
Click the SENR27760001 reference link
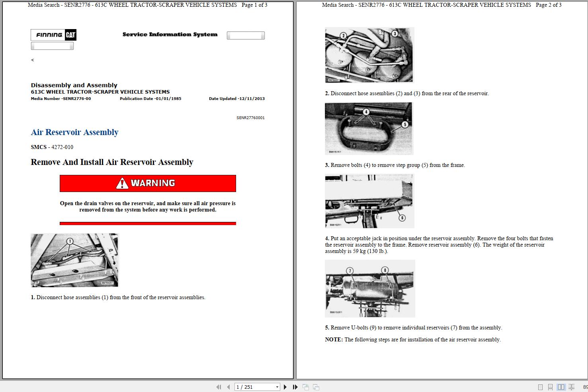tap(251, 118)
